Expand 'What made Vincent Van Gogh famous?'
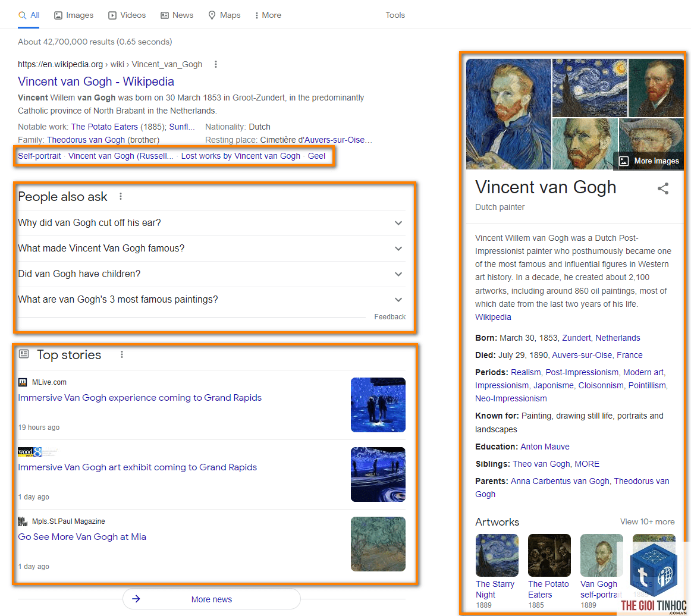Viewport: 691px width, 616px height. [x=212, y=249]
